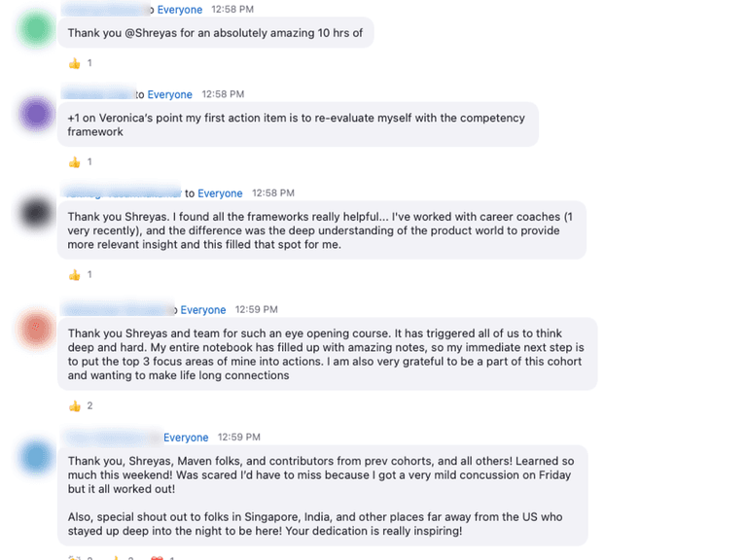Click the purple avatar beside the competency framework message
747x560 pixels.
click(38, 115)
